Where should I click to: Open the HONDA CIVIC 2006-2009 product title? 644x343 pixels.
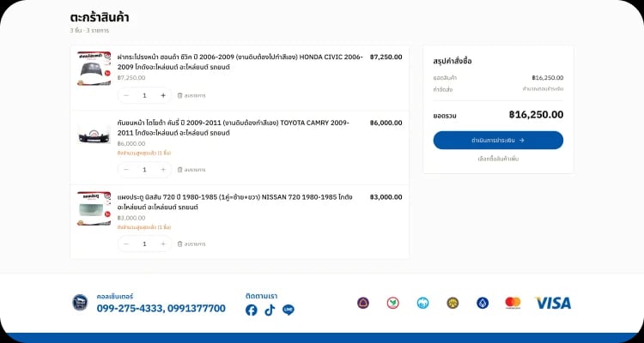240,62
